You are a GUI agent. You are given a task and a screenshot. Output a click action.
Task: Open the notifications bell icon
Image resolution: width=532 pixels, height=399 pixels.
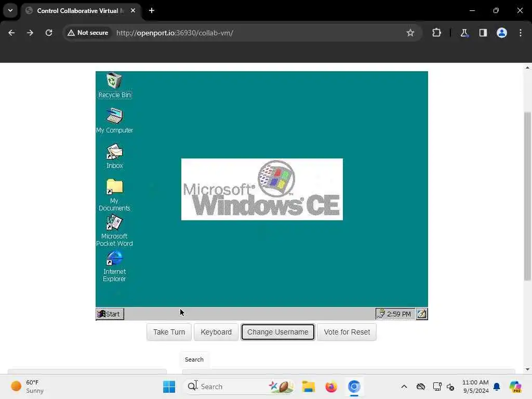[497, 387]
